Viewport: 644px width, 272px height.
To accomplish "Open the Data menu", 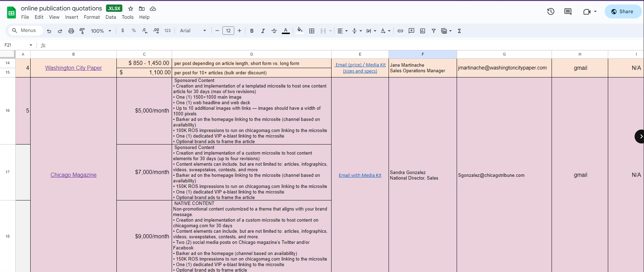I will (x=111, y=17).
